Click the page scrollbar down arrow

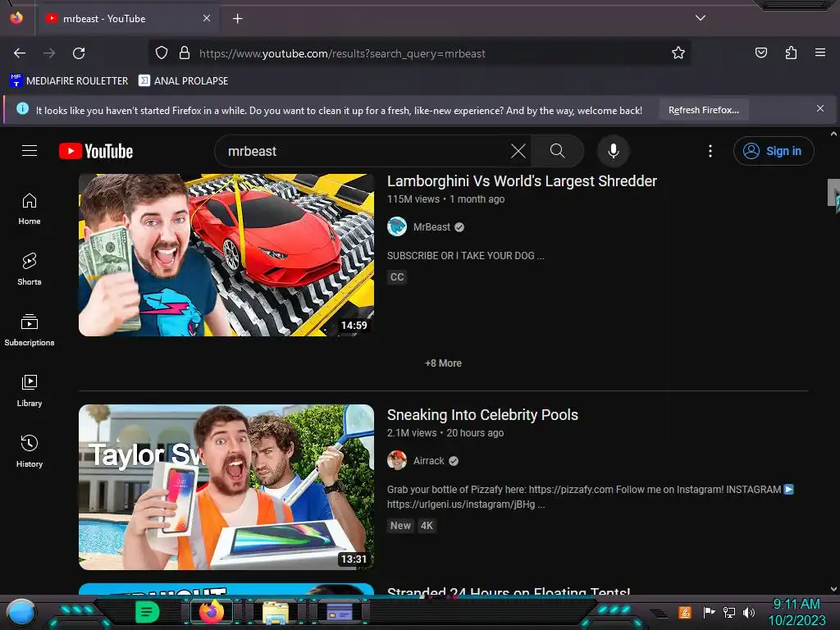833,589
